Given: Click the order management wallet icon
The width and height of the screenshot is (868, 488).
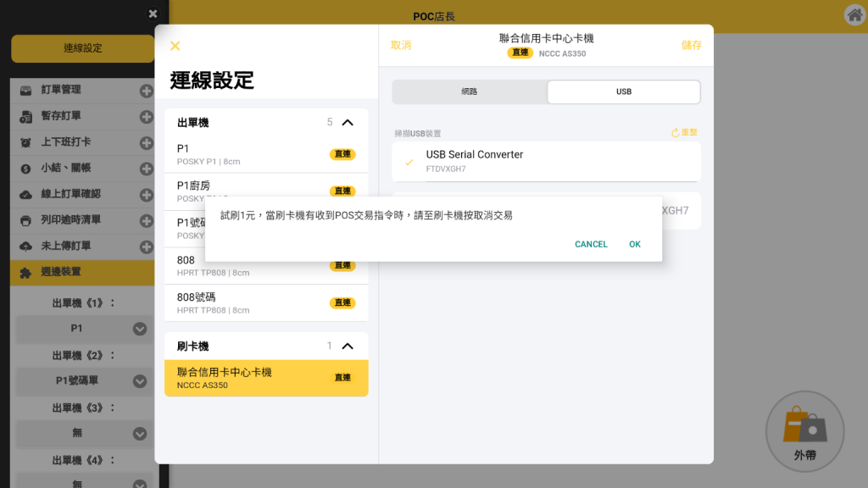Looking at the screenshot, I should pyautogui.click(x=25, y=91).
